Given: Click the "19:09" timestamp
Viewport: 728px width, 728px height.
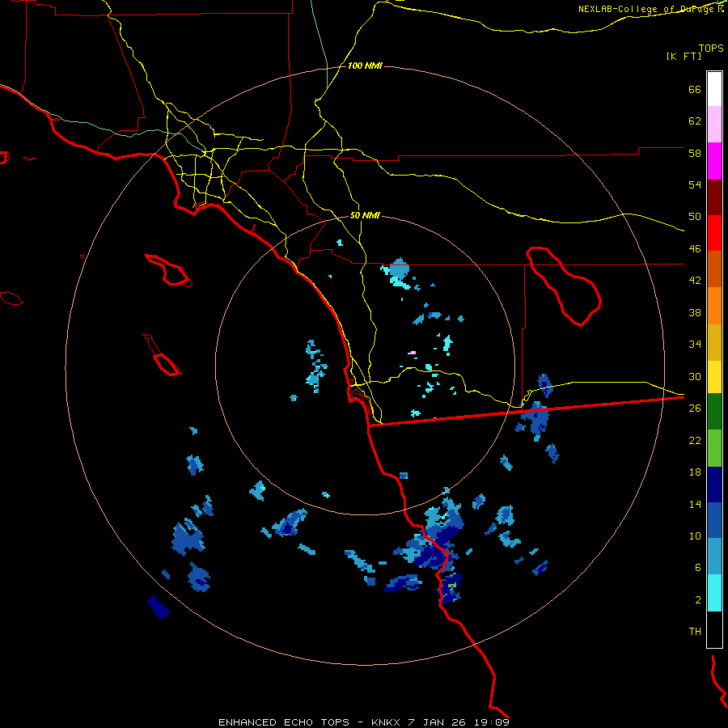Looking at the screenshot, I should tap(492, 722).
